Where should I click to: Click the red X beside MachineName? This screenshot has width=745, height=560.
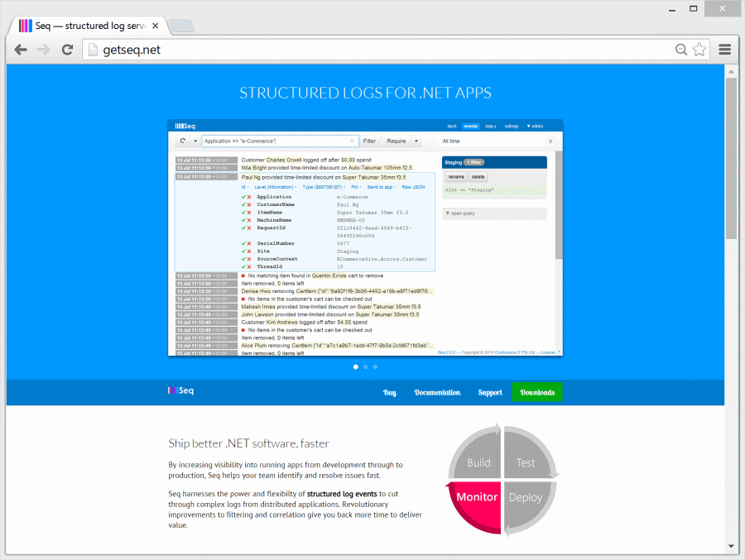tap(249, 220)
